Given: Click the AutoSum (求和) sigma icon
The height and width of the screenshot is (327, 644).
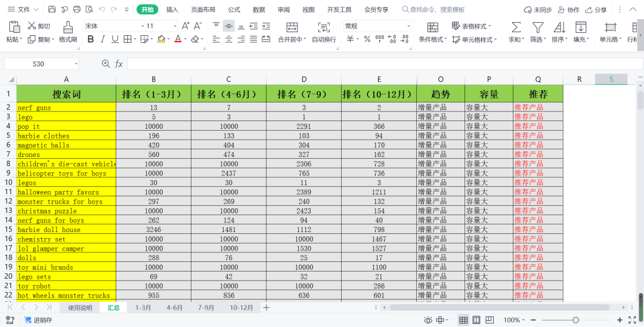Looking at the screenshot, I should click(x=516, y=27).
